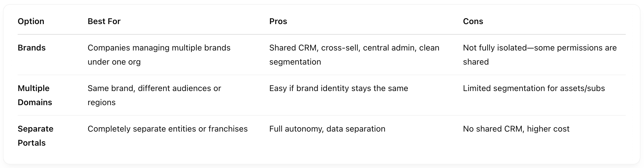Click the Separate Portals row label
The width and height of the screenshot is (644, 168).
click(x=35, y=136)
